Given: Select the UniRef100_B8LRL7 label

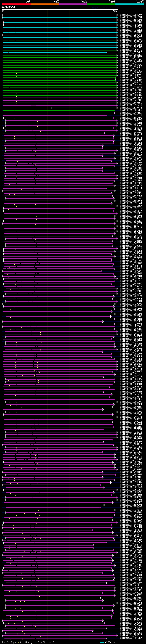Looking at the screenshot, I should [x=131, y=110].
